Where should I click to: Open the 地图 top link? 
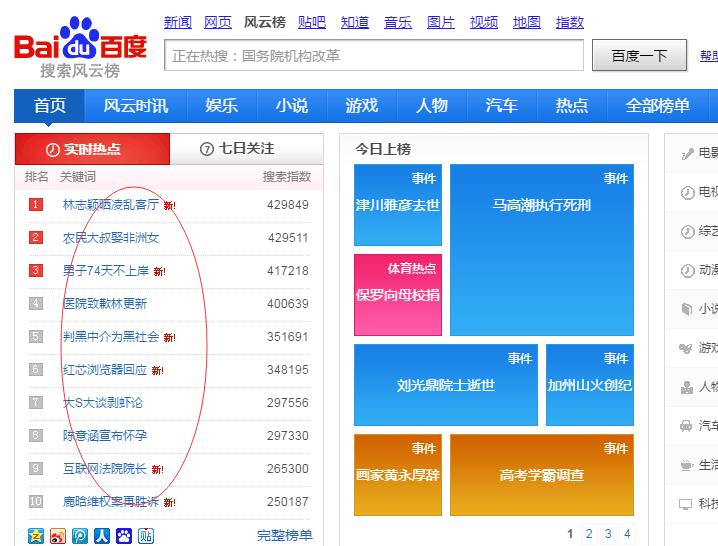[527, 22]
